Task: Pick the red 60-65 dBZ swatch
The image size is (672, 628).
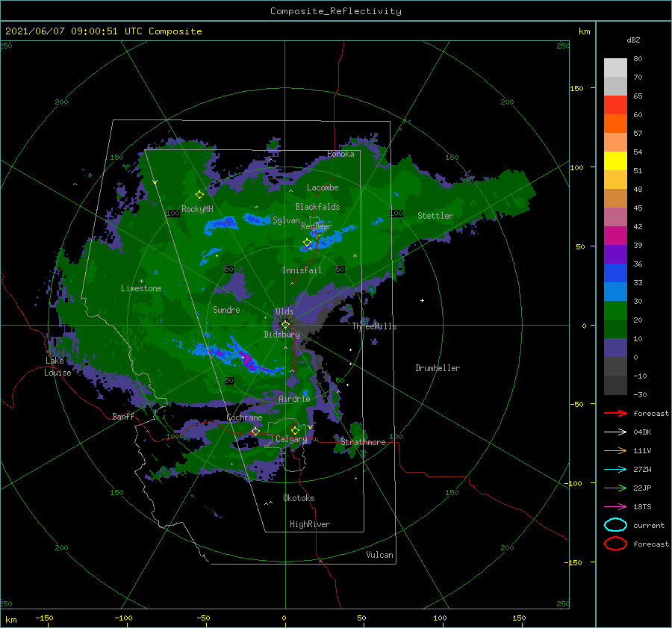Action: 615,105
